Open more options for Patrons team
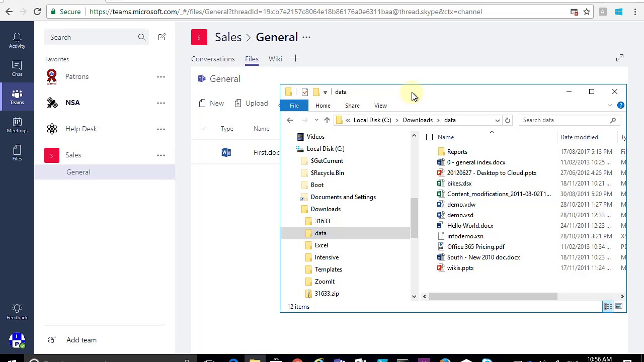Image resolution: width=644 pixels, height=362 pixels. [x=161, y=76]
